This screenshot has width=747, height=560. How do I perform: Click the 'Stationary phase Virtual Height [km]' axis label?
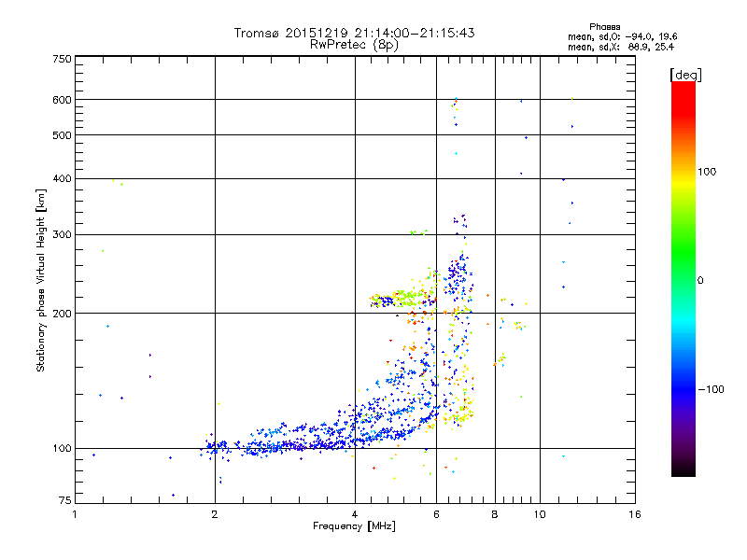(40, 281)
